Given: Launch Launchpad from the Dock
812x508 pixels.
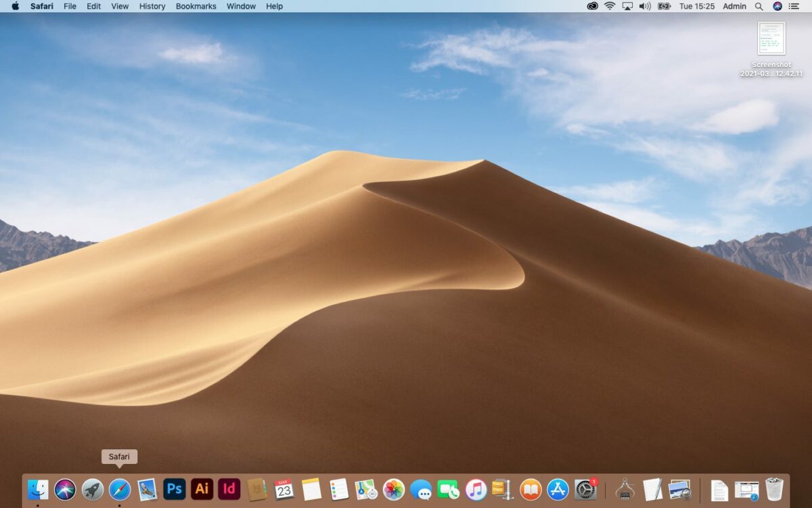Looking at the screenshot, I should (93, 489).
